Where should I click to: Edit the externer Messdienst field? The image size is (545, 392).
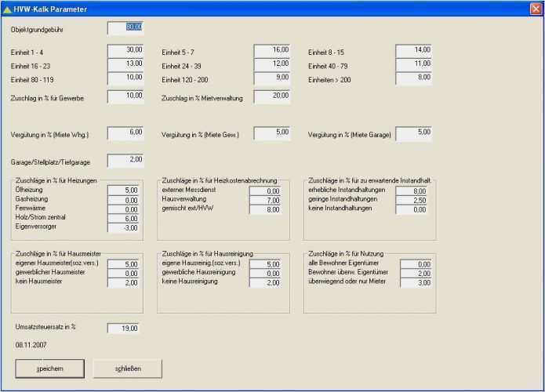265,191
